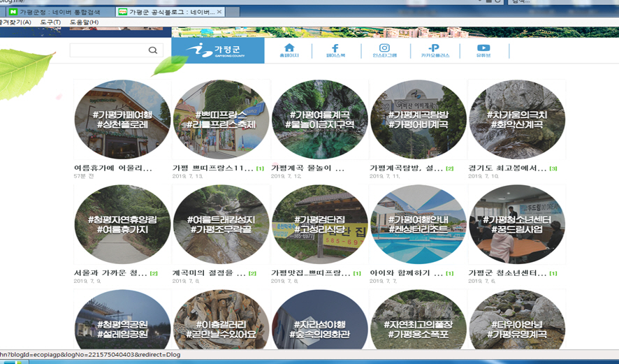
Task: Open #더위야안녕 #가평유명계곡 thumbnail
Action: coord(517,320)
